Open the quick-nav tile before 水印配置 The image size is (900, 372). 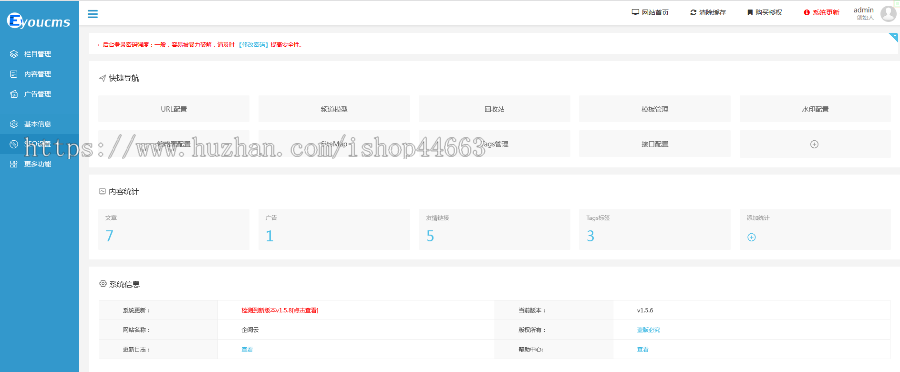point(654,108)
